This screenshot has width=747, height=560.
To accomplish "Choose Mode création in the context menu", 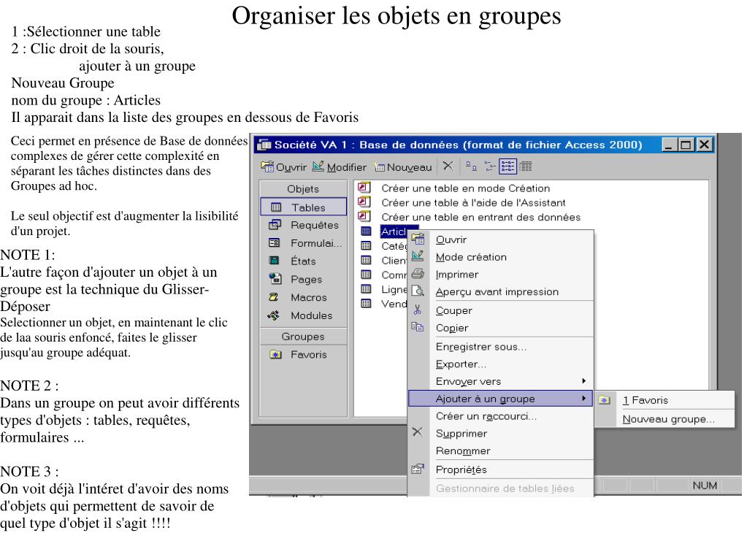I will pyautogui.click(x=501, y=257).
